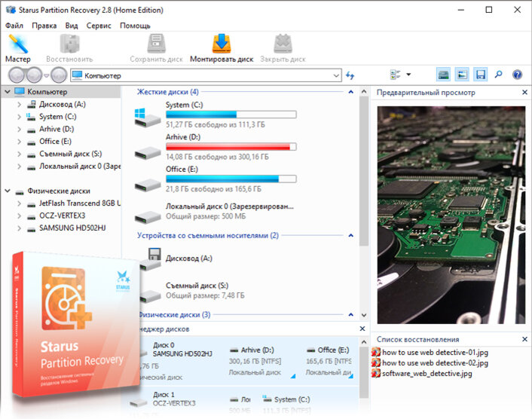Select the Локальный диск 0 reserved drive icon
The width and height of the screenshot is (532, 419).
pyautogui.click(x=147, y=217)
